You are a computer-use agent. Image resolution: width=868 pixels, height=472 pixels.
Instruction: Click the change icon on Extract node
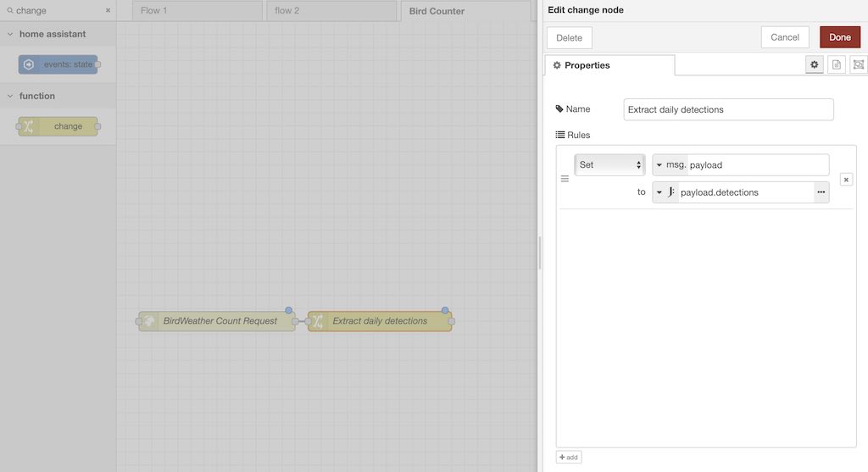point(318,321)
